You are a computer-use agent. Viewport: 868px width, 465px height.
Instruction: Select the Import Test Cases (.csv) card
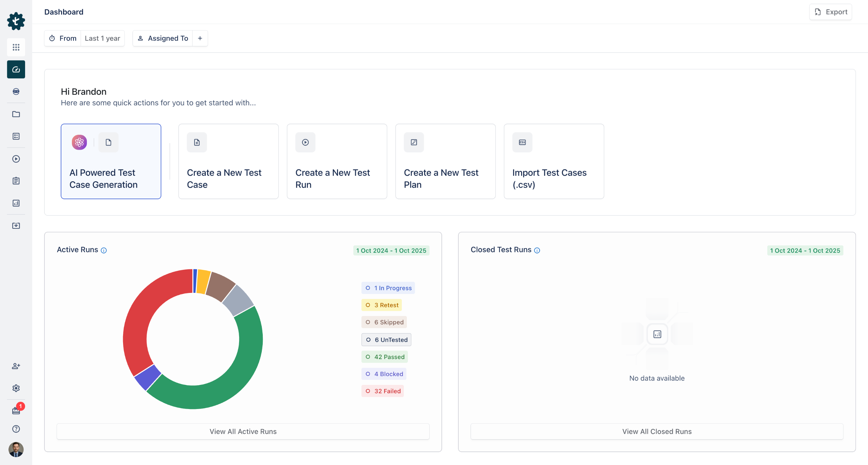[554, 161]
